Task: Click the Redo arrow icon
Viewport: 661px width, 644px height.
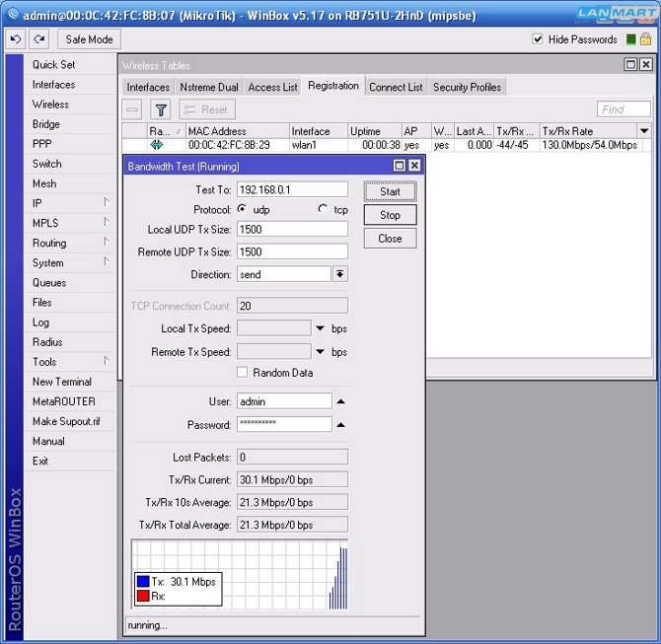Action: 39,39
